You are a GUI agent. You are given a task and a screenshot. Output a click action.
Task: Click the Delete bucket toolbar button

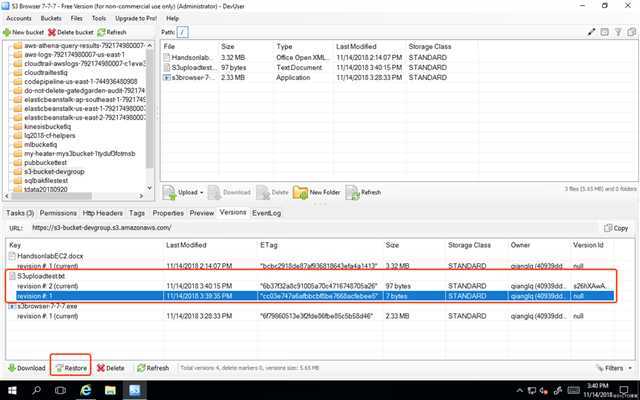coord(71,32)
